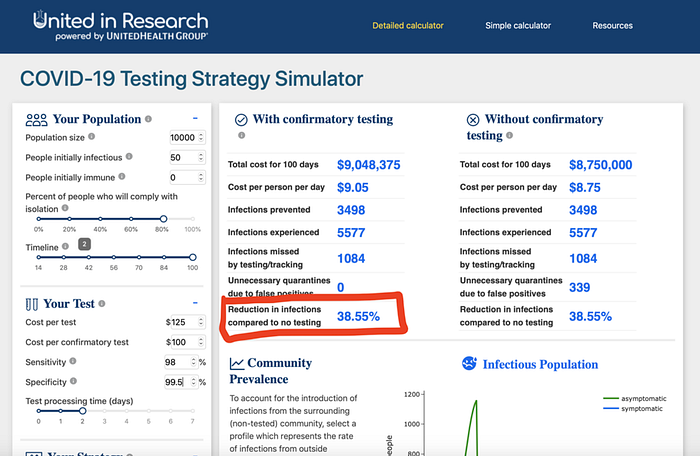Click info icon next to Sensitivity
Screen dimensions: 700x456
[x=73, y=361]
